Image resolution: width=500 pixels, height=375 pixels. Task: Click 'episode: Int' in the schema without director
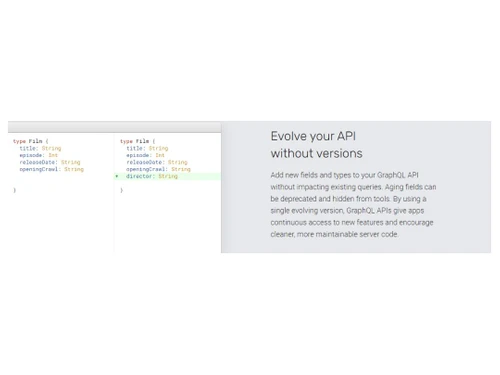[39, 155]
